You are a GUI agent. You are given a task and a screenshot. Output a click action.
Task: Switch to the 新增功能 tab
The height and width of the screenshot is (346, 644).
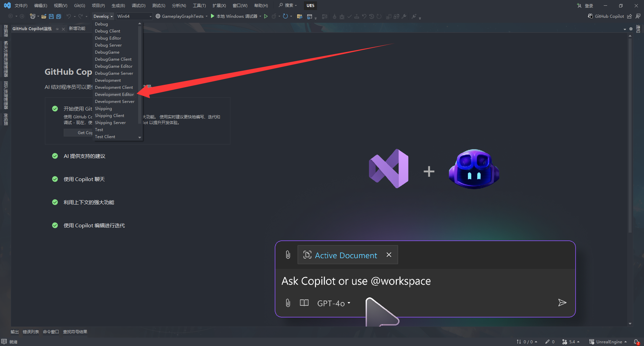click(x=77, y=28)
